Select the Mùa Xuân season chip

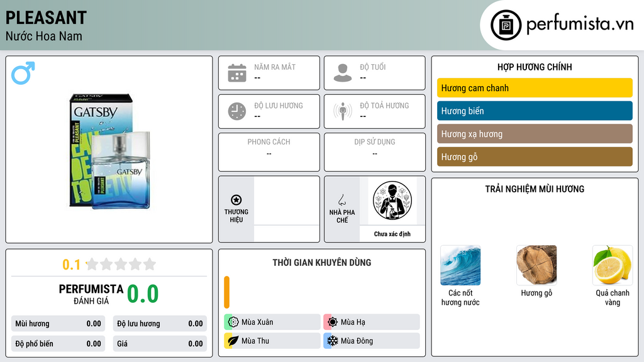click(x=272, y=322)
